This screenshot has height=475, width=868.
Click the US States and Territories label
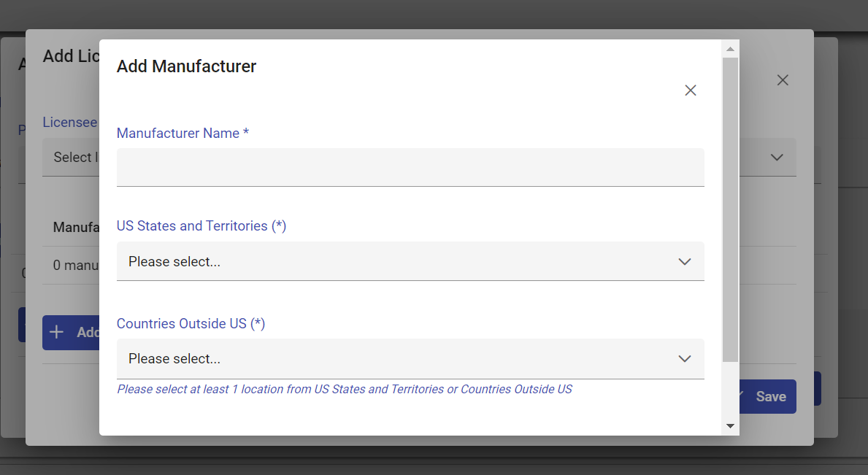click(x=201, y=226)
